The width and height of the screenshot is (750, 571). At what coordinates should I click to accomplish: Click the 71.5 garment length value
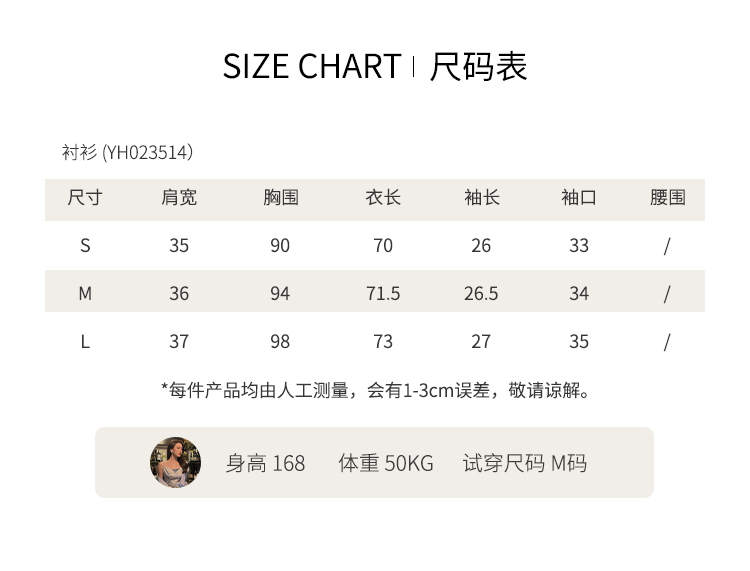[x=383, y=294]
